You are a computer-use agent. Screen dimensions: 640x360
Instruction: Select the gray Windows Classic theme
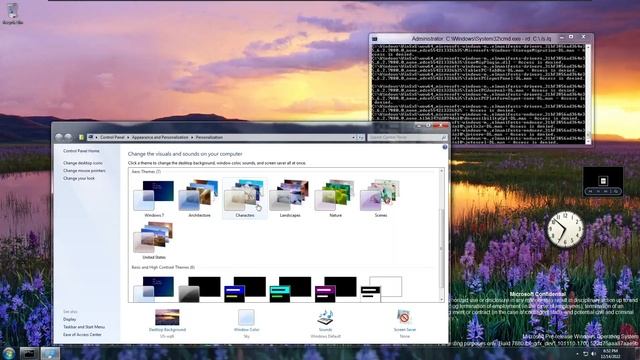pyautogui.click(x=199, y=289)
